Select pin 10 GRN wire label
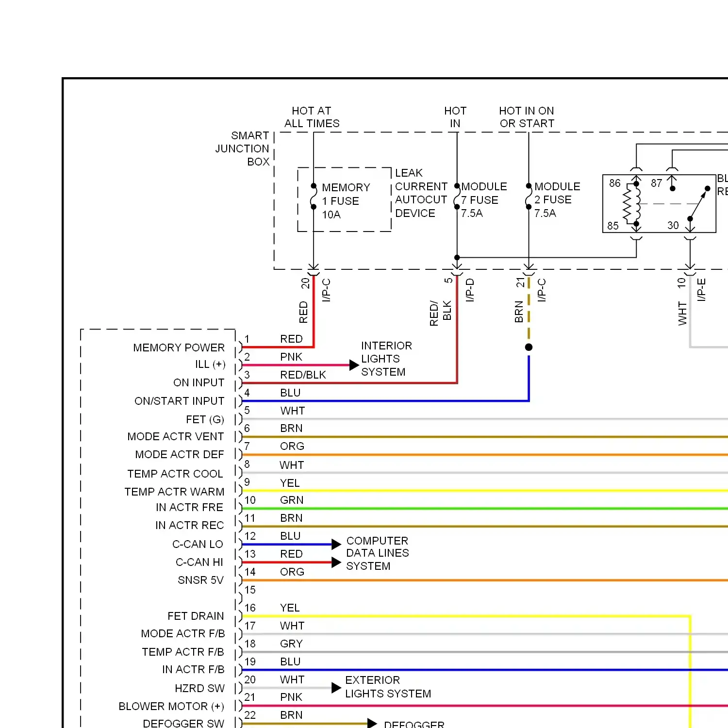This screenshot has height=728, width=728. point(292,500)
